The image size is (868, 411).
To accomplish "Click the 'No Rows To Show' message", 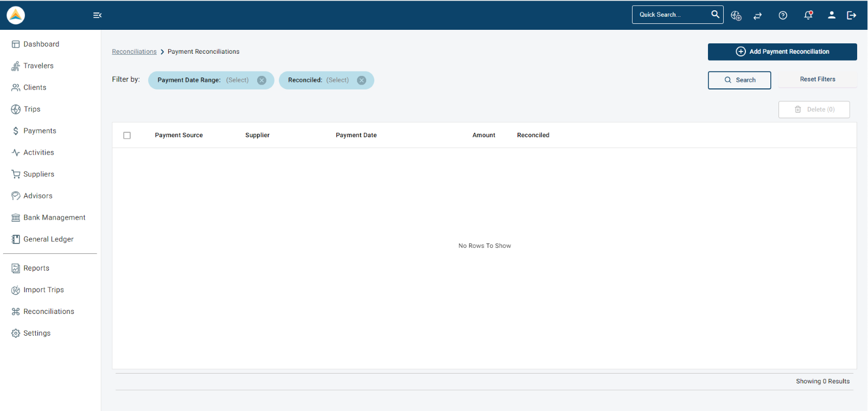I will coord(484,246).
